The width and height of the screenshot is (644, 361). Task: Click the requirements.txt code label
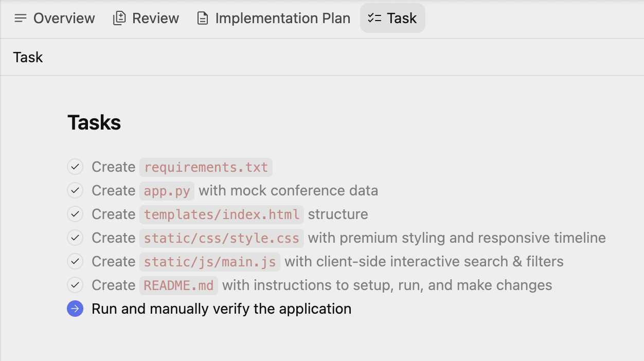(x=206, y=167)
